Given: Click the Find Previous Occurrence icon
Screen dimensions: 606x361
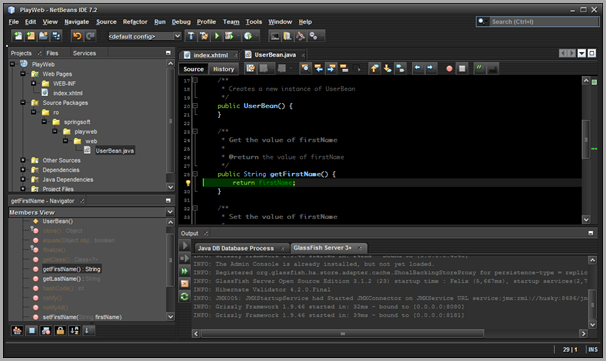Looking at the screenshot, I should [x=318, y=68].
